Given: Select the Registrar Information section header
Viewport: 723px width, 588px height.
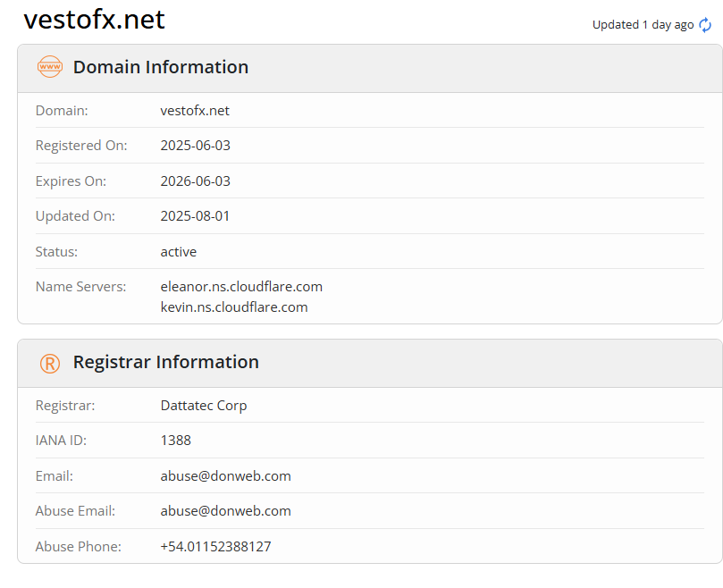Looking at the screenshot, I should pos(165,362).
